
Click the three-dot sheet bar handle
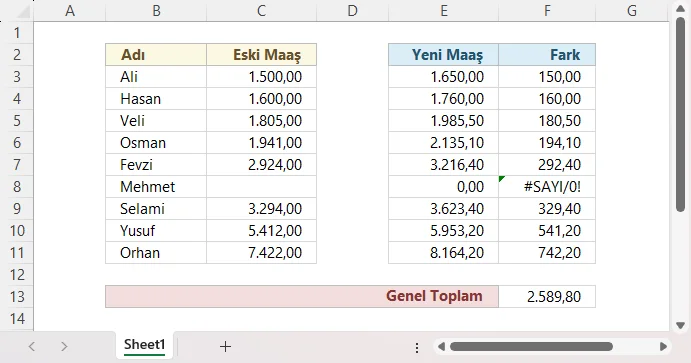[417, 348]
